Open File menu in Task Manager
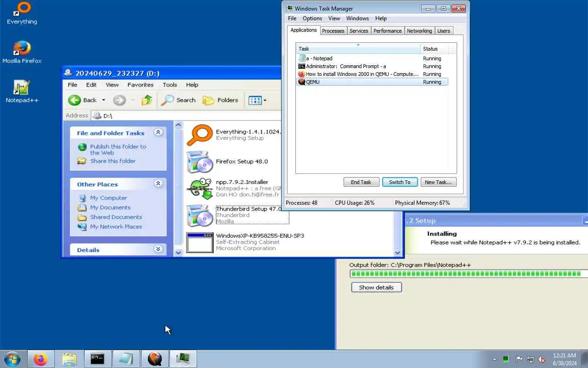Viewport: 588px width, 368px height. click(x=292, y=18)
